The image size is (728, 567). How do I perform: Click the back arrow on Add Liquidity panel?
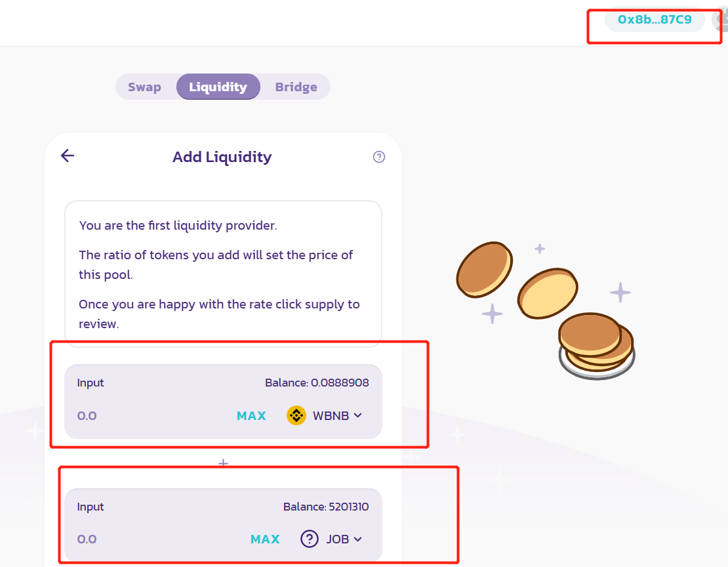pos(67,156)
